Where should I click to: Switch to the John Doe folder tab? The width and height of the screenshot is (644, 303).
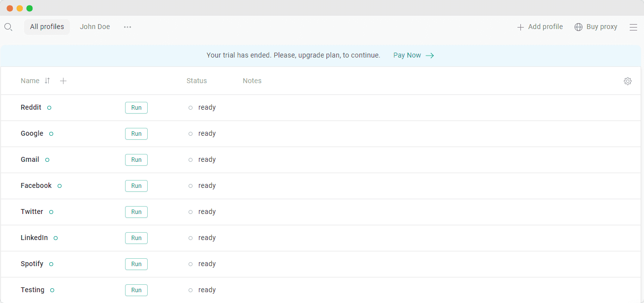pos(95,27)
